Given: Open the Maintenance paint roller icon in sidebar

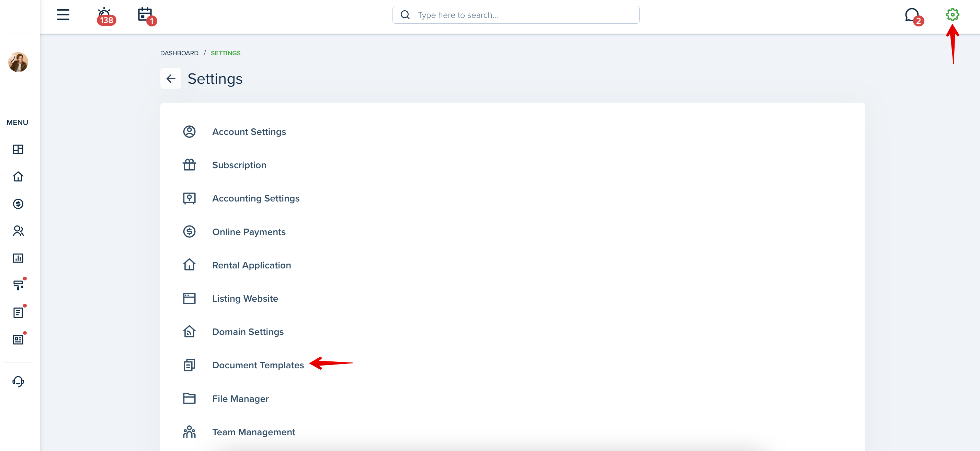Looking at the screenshot, I should pyautogui.click(x=18, y=285).
